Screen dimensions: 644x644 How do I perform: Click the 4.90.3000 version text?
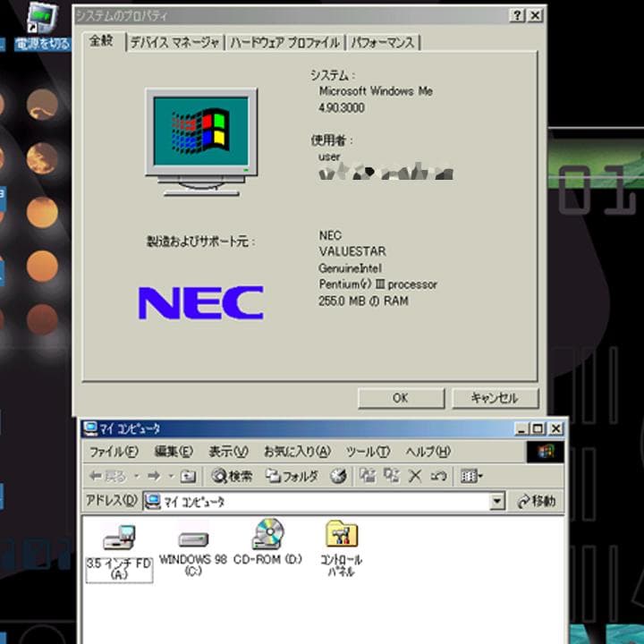(342, 108)
